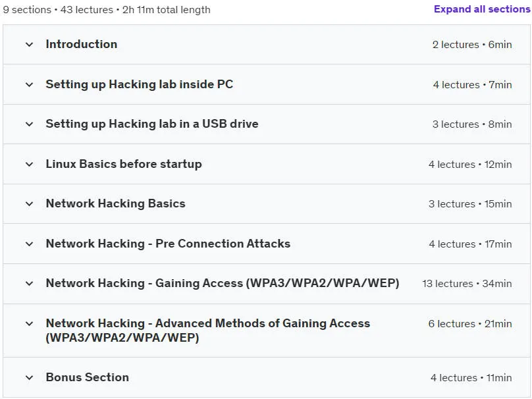The image size is (532, 399).
Task: Expand Advanced Methods of Gaining Access chevron
Action: click(30, 324)
